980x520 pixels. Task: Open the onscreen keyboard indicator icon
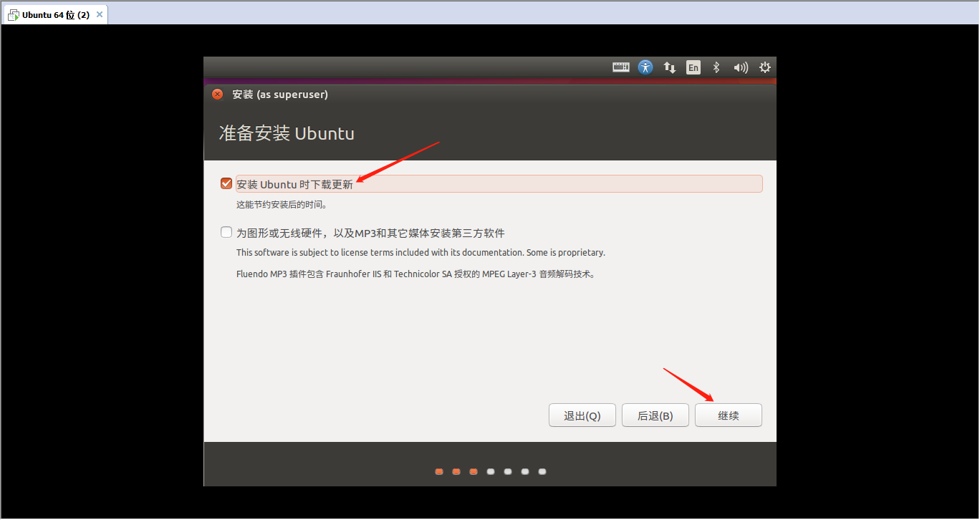click(621, 67)
